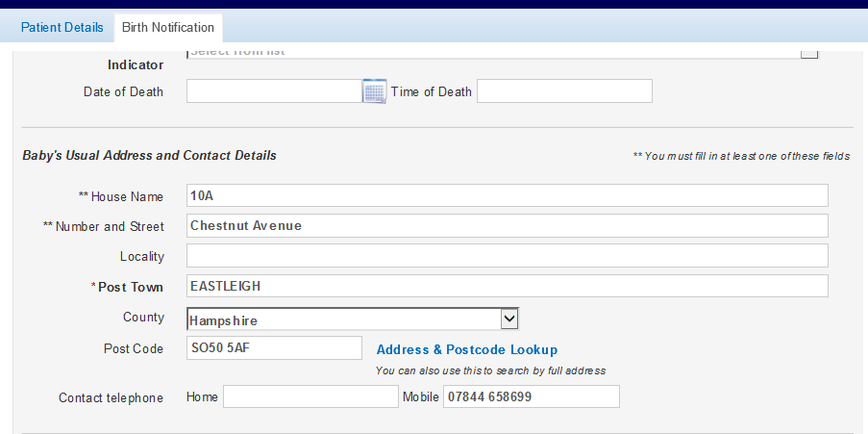
Task: Select the Birth Notification tab
Action: [x=167, y=27]
